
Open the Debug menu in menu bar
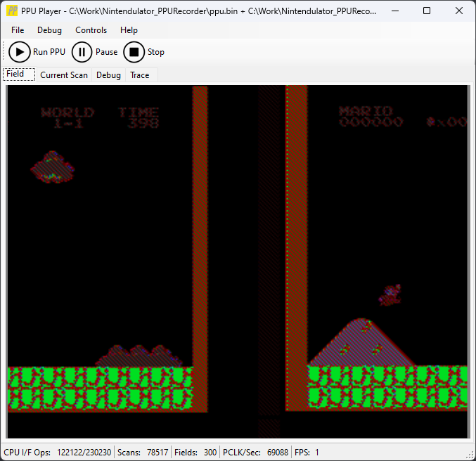pos(49,30)
